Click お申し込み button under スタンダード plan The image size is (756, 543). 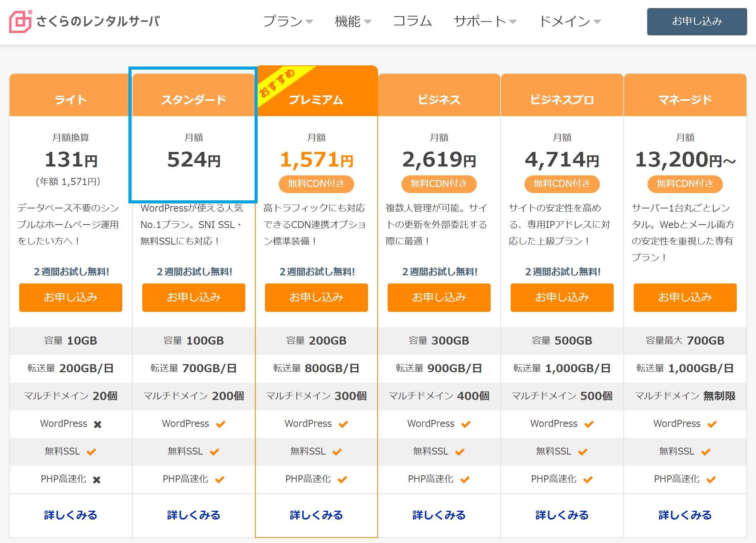coord(193,297)
